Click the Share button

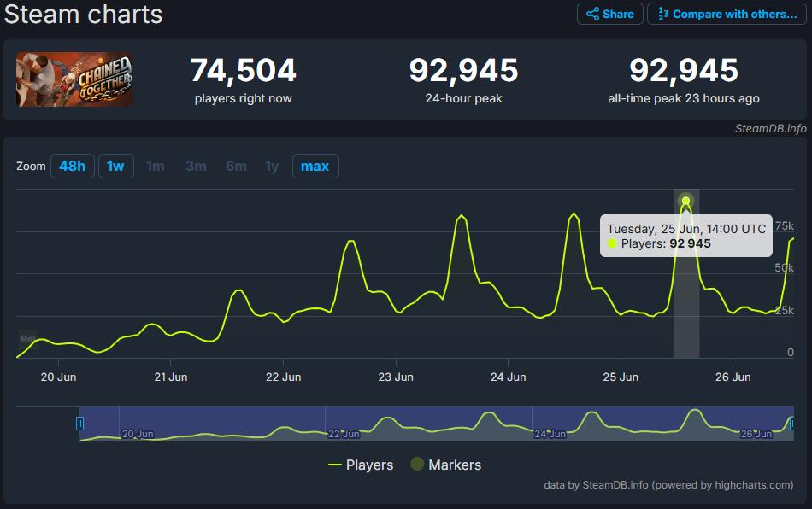(609, 14)
